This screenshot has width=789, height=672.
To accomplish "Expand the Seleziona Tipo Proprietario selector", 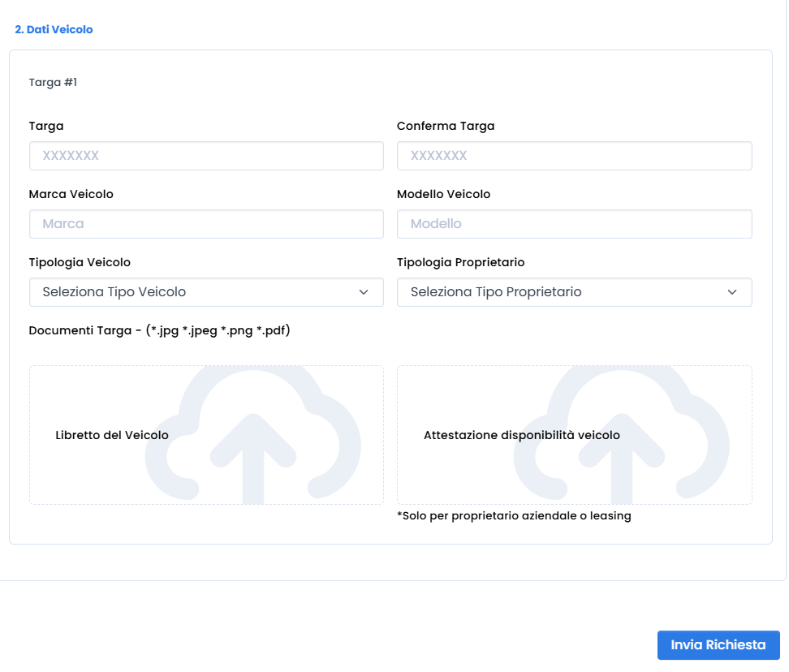I will tap(574, 292).
